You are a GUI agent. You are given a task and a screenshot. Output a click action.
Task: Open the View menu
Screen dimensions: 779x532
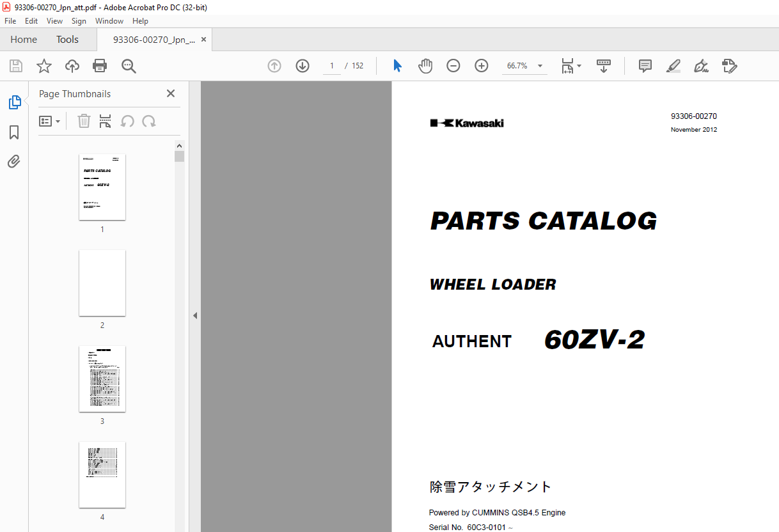coord(55,21)
